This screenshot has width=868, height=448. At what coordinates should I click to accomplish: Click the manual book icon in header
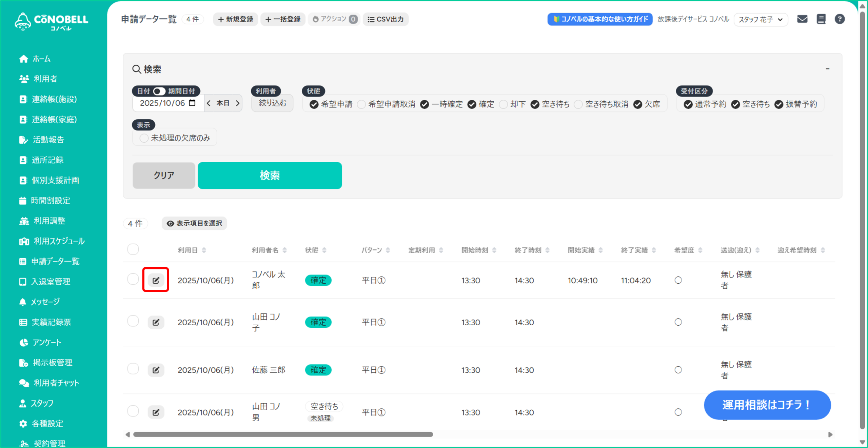point(821,19)
